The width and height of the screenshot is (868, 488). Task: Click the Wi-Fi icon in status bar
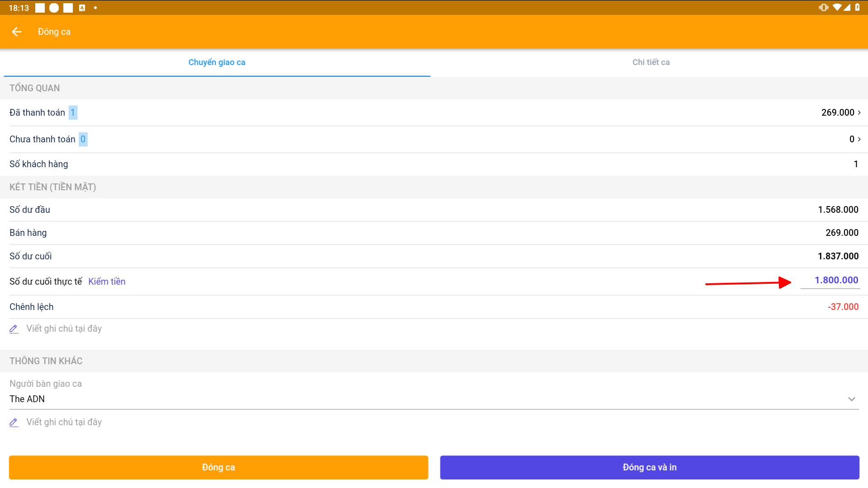(837, 7)
